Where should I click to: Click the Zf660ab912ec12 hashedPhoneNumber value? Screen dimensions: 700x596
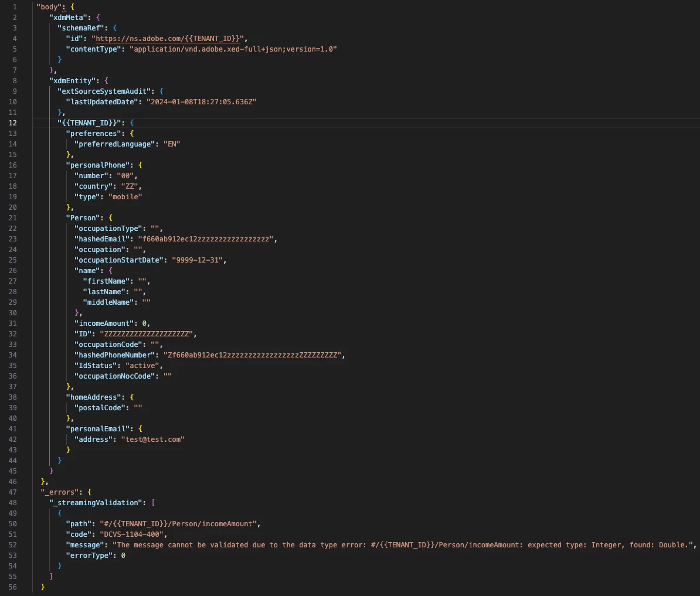252,356
